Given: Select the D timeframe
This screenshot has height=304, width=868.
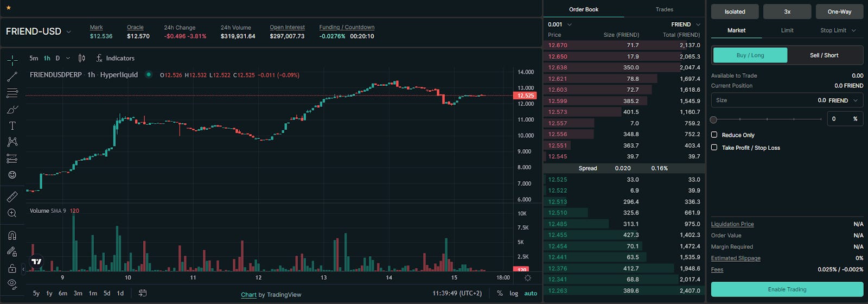Looking at the screenshot, I should (58, 58).
